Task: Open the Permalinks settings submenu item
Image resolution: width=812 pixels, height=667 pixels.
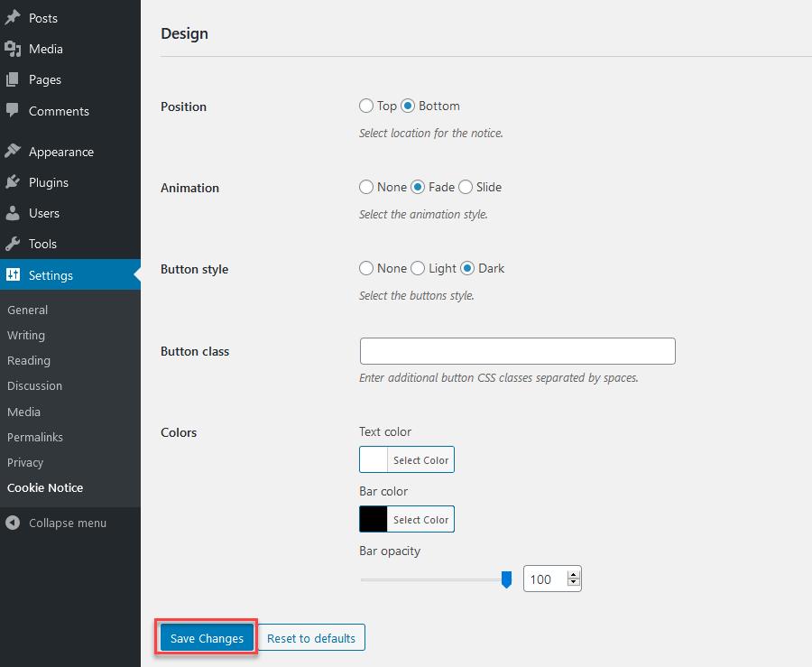Action: (35, 437)
